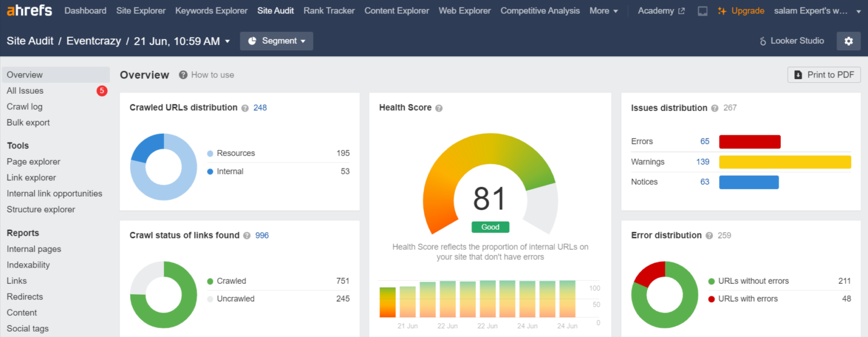Screen dimensions: 868x337
Task: Open All Issues in sidebar
Action: [25, 91]
